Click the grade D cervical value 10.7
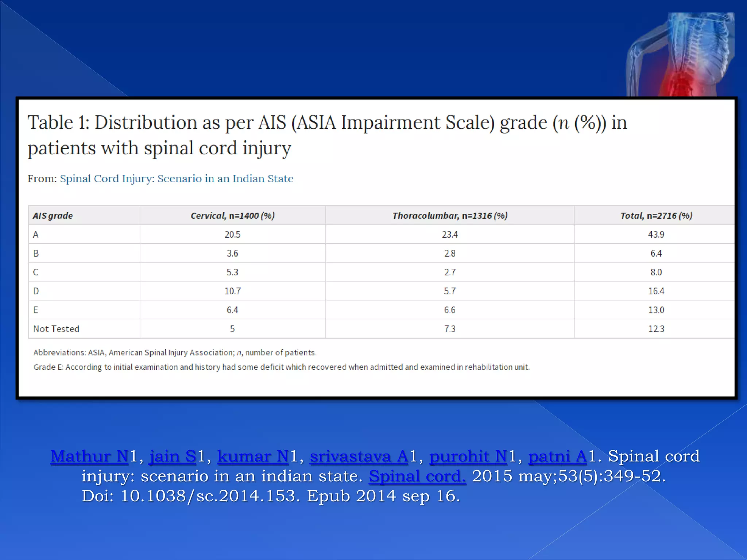The height and width of the screenshot is (560, 747). point(232,291)
